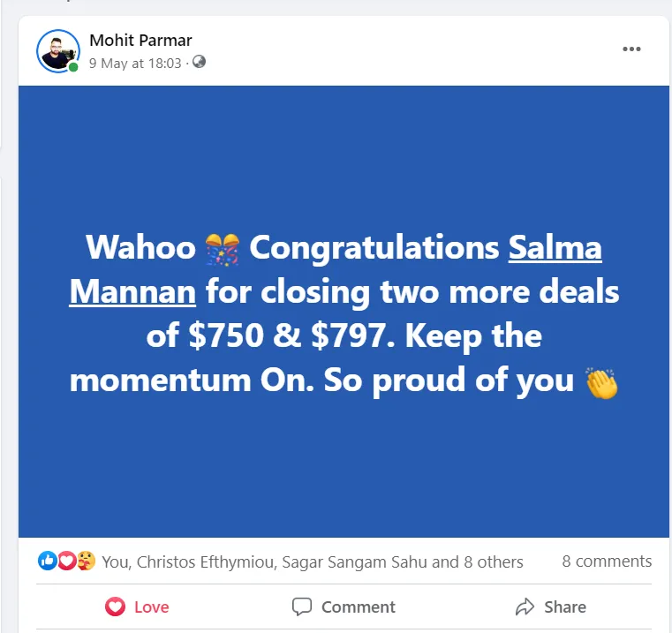
Task: Open the 9 May at 18:03 timestamp
Action: point(134,64)
